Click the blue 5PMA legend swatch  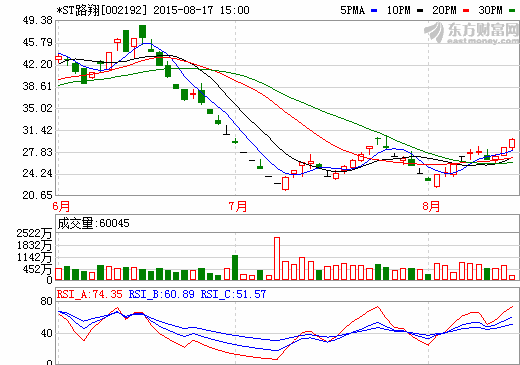click(374, 11)
